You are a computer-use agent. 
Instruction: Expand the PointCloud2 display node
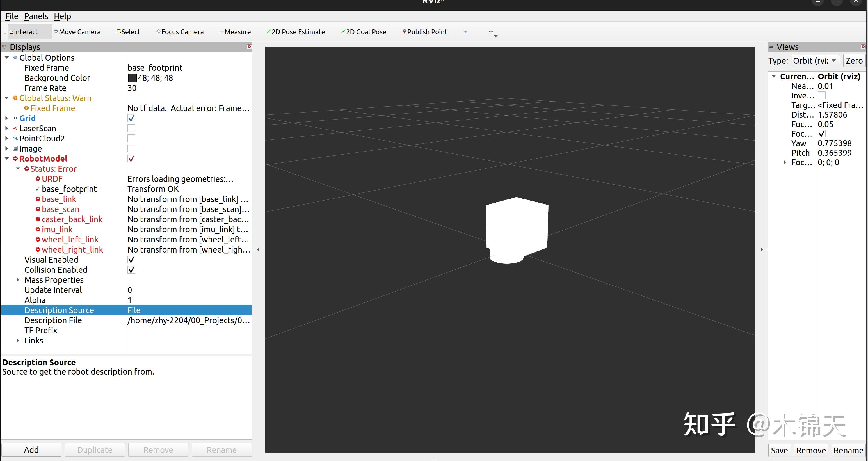(7, 138)
